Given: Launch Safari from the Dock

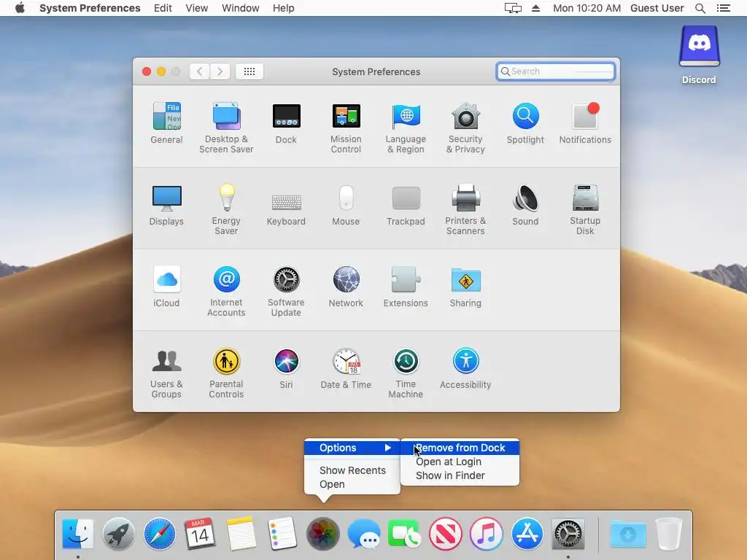Looking at the screenshot, I should [160, 534].
